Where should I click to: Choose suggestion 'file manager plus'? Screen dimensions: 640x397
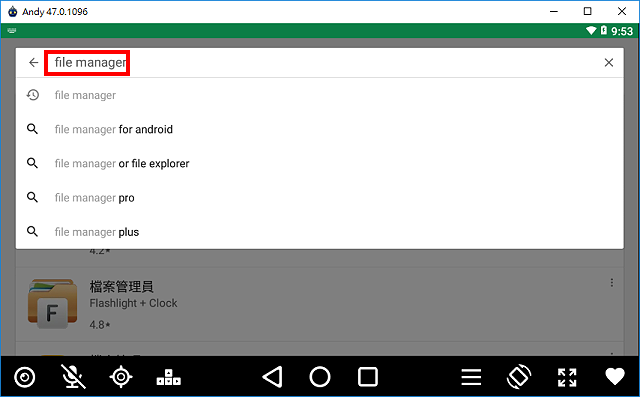pos(320,232)
